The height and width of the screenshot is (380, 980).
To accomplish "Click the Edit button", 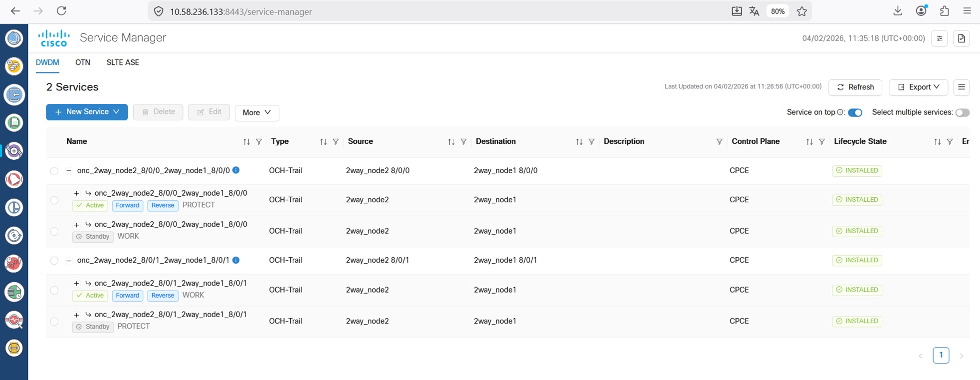I will tap(209, 112).
